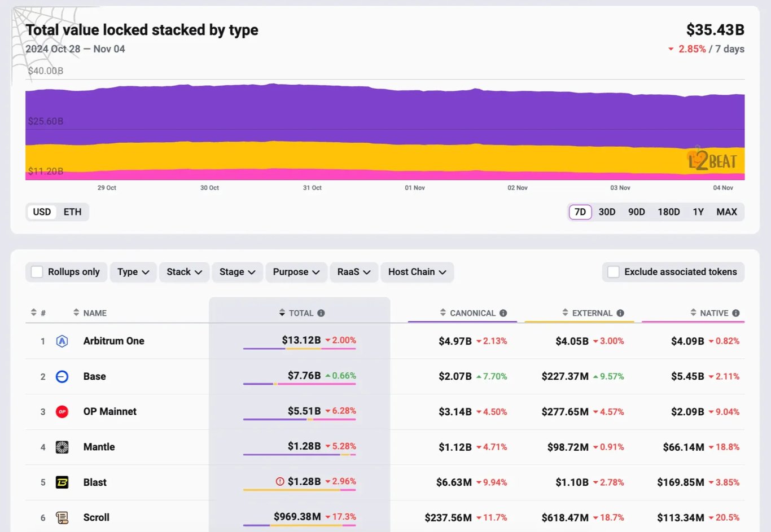This screenshot has width=771, height=532.
Task: Click the $5.51B OP Mainnet total
Action: 304,411
